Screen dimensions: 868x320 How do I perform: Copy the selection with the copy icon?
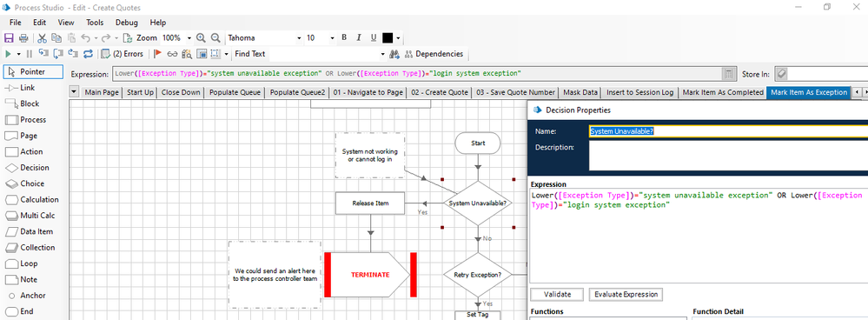click(56, 38)
